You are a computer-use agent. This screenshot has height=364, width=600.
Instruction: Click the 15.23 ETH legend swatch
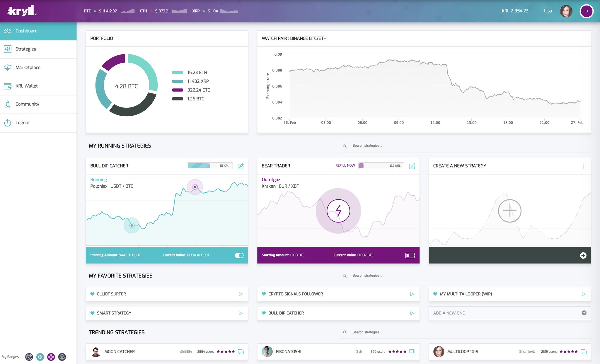[x=178, y=72]
